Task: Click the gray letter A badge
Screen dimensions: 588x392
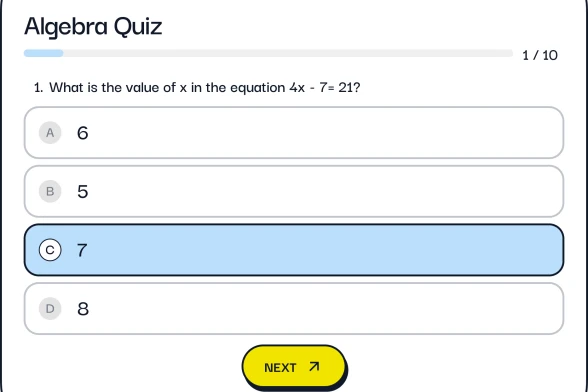Action: pos(50,133)
